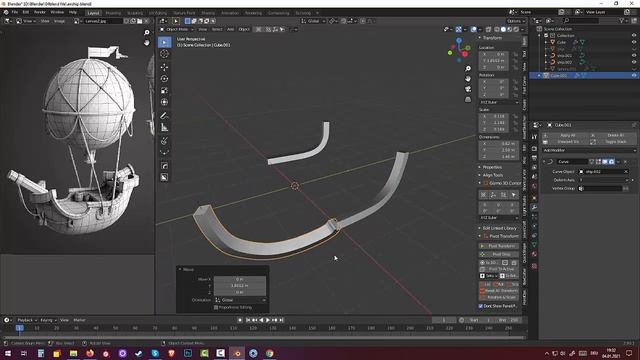Image resolution: width=640 pixels, height=360 pixels.
Task: Toggle visibility eye of Collection
Action: pyautogui.click(x=634, y=36)
